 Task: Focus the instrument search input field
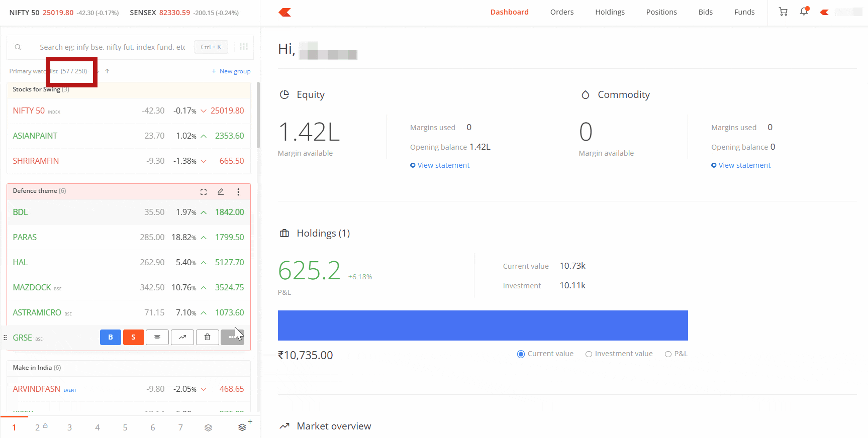[113, 47]
